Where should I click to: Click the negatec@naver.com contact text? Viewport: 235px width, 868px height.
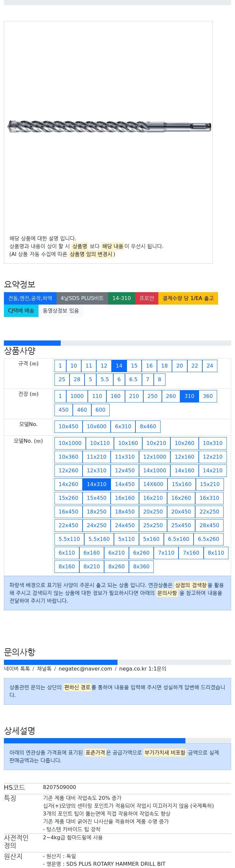85,669
